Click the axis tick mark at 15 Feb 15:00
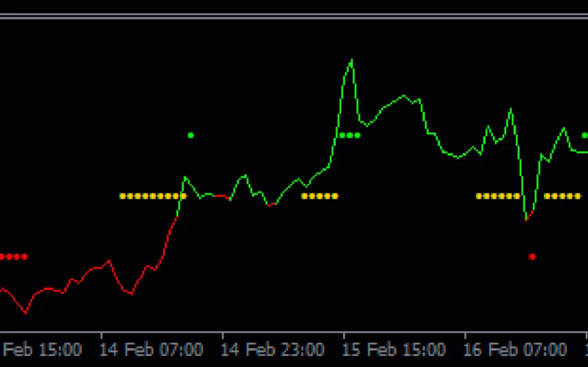Viewport: 588px width, 367px height. [343, 336]
